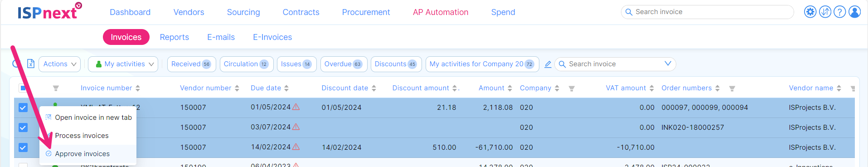868x167 pixels.
Task: Focus the filter bar Search invoice field
Action: [615, 64]
